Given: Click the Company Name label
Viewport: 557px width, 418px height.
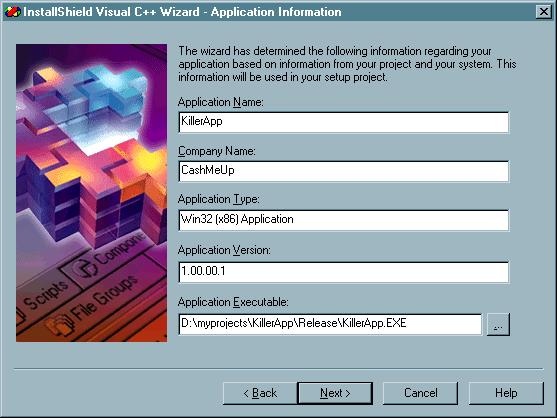Looking at the screenshot, I should [217, 151].
